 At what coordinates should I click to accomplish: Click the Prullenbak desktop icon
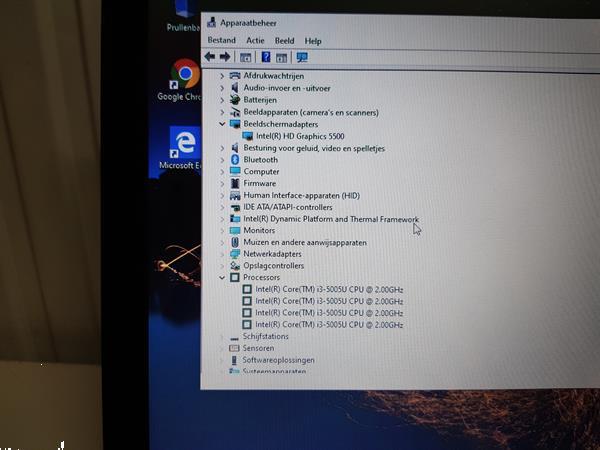[x=184, y=17]
